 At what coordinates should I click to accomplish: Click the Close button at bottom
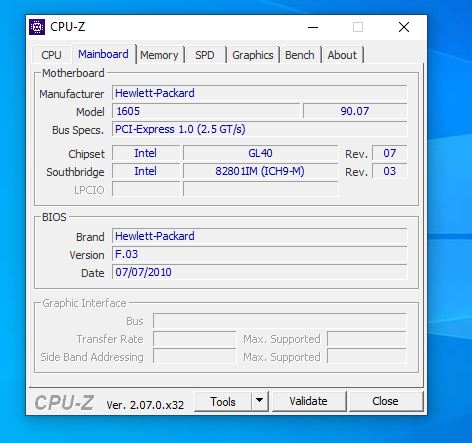385,401
